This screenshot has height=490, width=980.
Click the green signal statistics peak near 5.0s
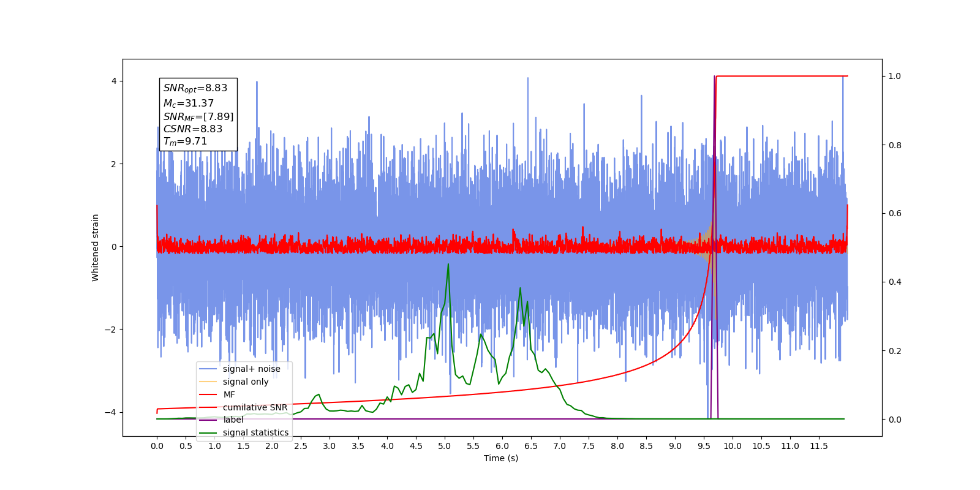tap(448, 265)
